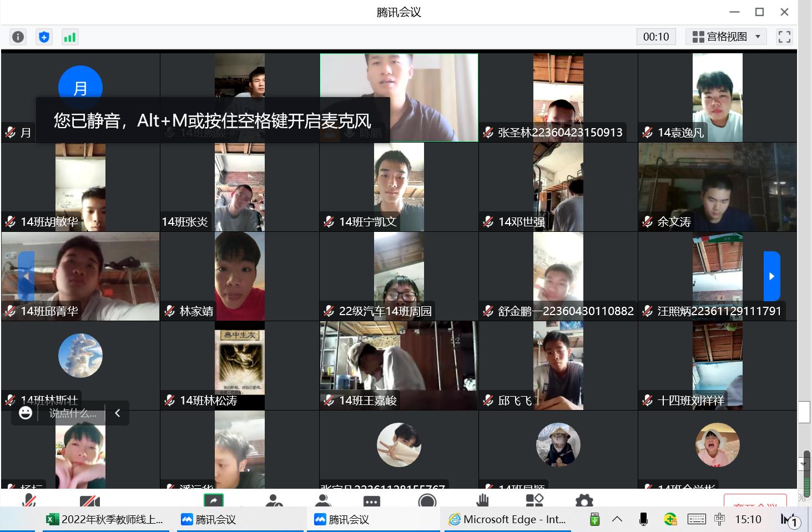Click the muted mic icon beside 14班宁凯文
The width and height of the screenshot is (812, 532).
click(x=329, y=222)
